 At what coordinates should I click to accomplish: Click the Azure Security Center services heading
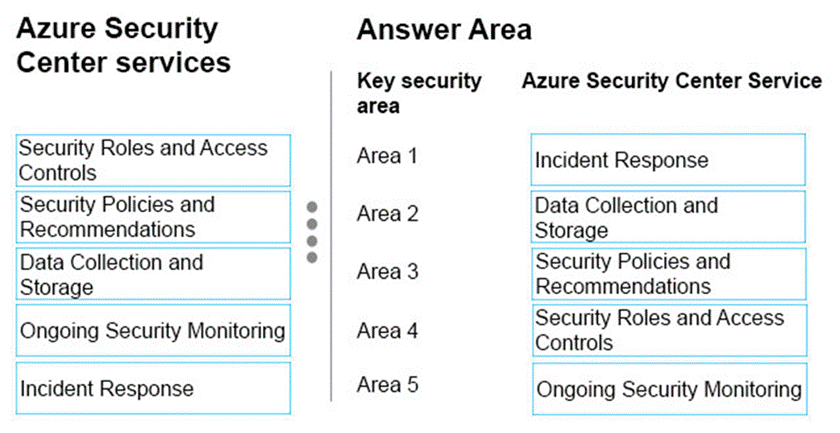click(123, 45)
